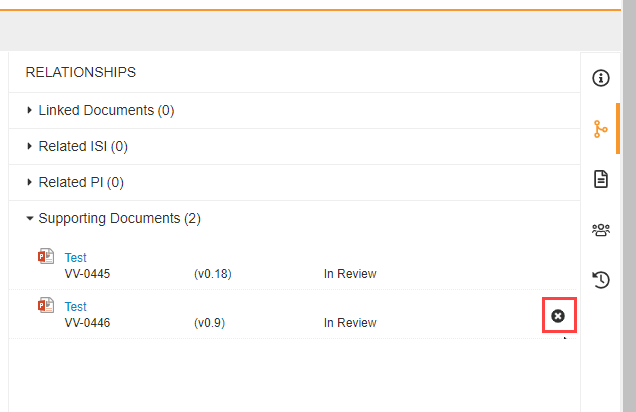This screenshot has width=636, height=412.
Task: Open the Test link above VV-0445
Action: click(75, 258)
